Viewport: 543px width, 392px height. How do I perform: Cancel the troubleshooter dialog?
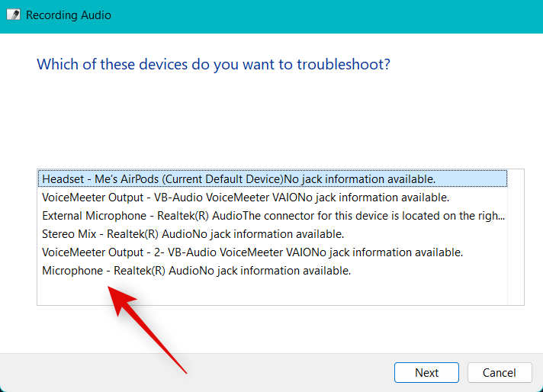pos(509,372)
